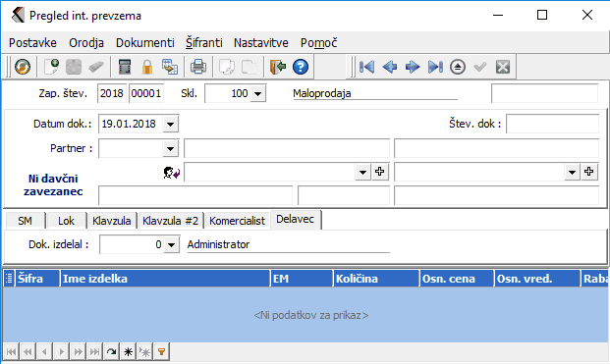Click the circled up-arrow eject icon
610x364 pixels.
point(458,67)
